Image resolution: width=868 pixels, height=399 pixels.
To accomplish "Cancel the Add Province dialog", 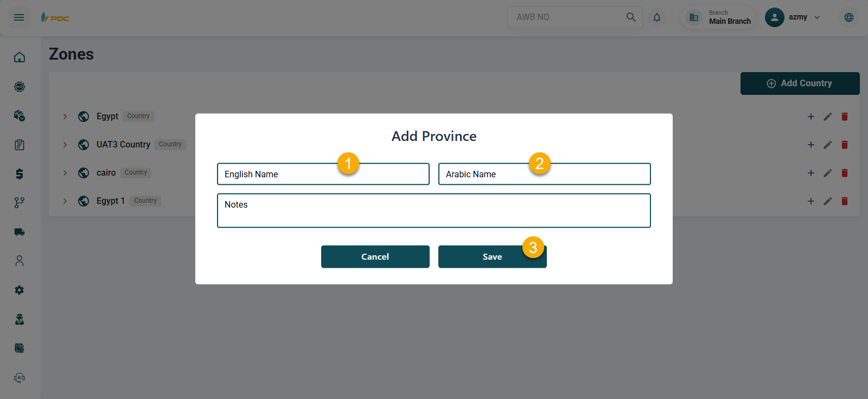I will tap(375, 257).
